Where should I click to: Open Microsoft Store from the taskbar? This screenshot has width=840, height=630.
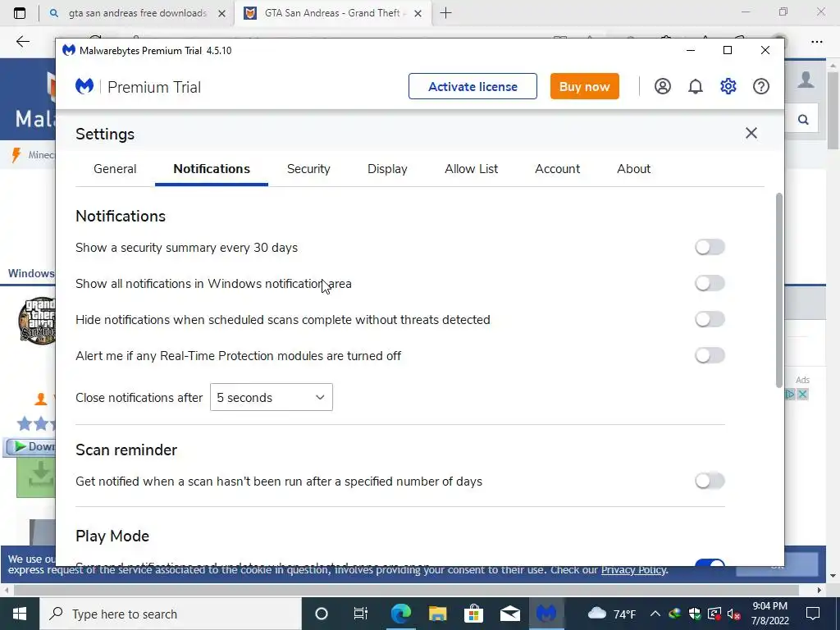click(473, 614)
